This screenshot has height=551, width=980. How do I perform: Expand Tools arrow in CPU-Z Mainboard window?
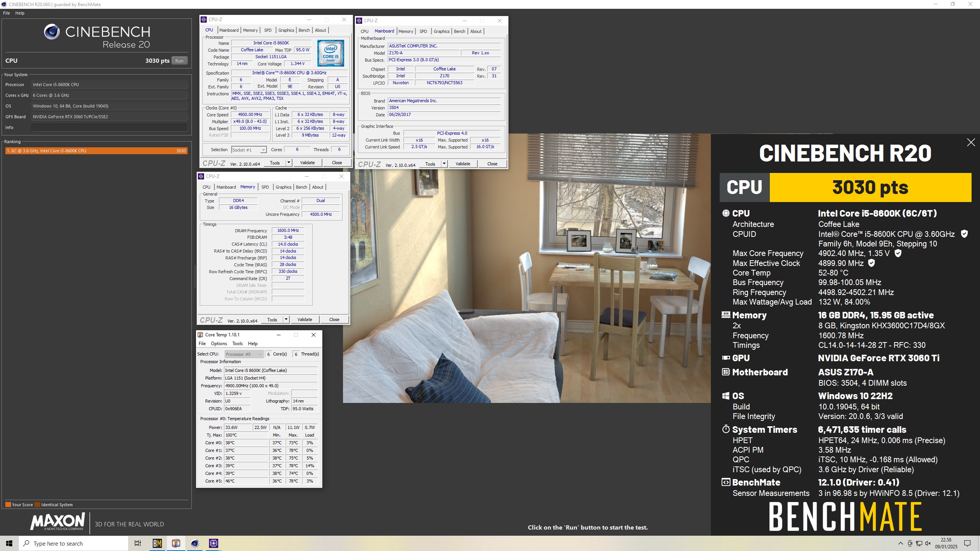[444, 164]
